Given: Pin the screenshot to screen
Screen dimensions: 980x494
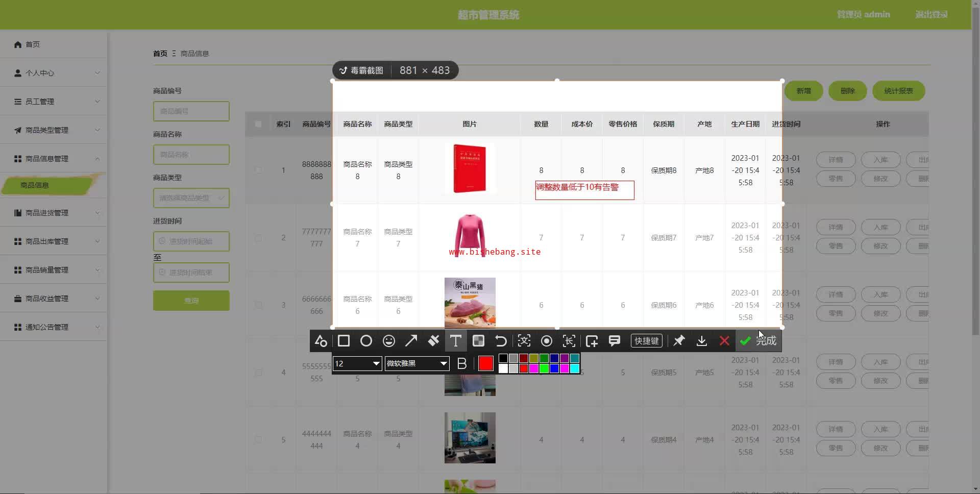Looking at the screenshot, I should [679, 341].
